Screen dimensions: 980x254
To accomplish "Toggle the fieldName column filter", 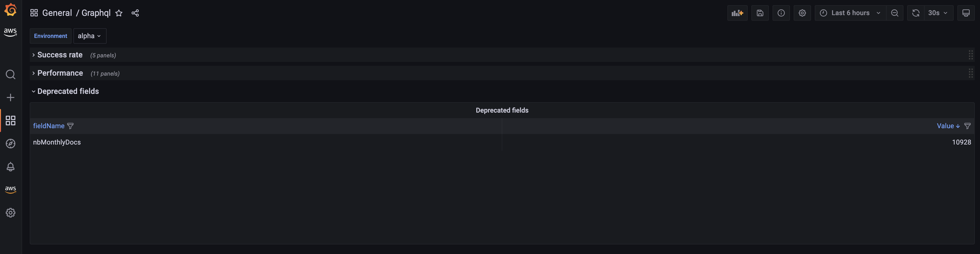I will coord(70,126).
